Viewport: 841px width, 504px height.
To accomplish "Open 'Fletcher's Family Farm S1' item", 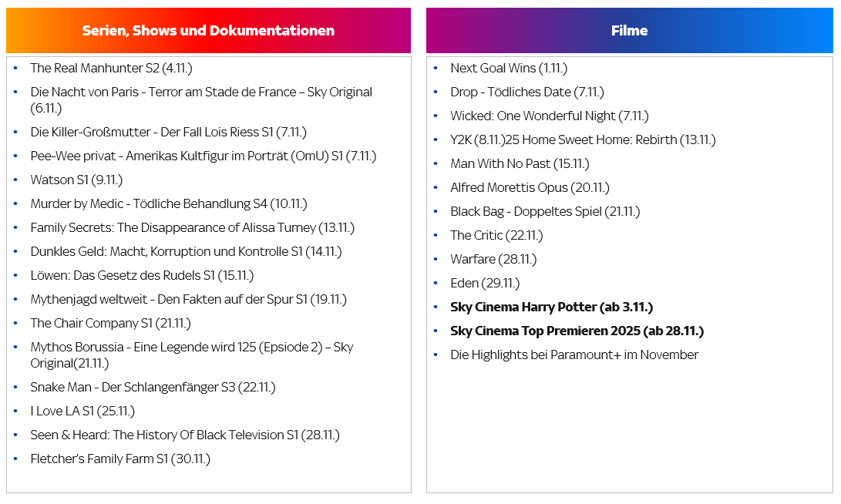I will (x=120, y=459).
